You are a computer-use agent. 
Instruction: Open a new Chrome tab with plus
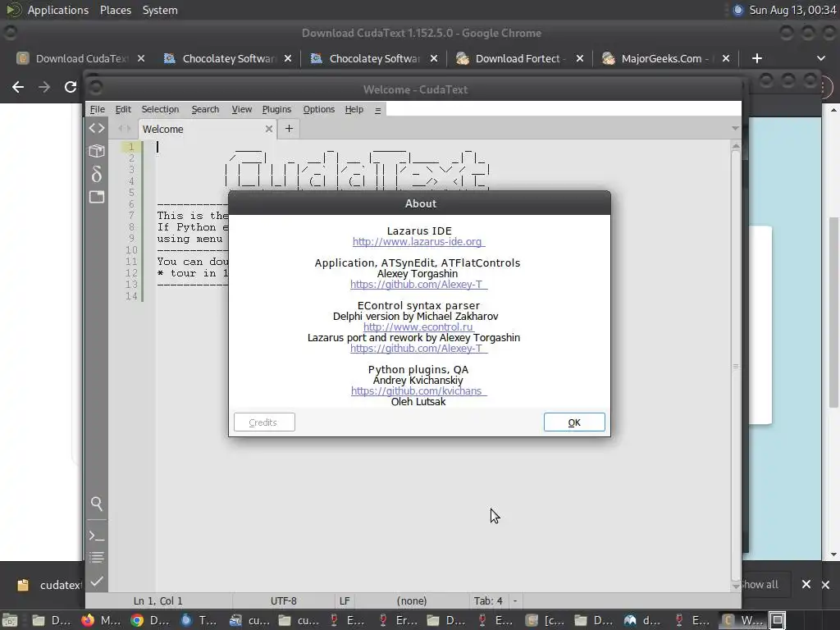point(757,58)
